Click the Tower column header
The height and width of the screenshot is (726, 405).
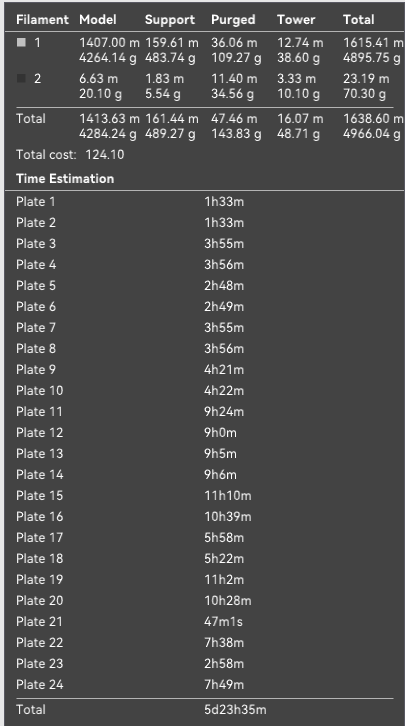click(x=296, y=19)
